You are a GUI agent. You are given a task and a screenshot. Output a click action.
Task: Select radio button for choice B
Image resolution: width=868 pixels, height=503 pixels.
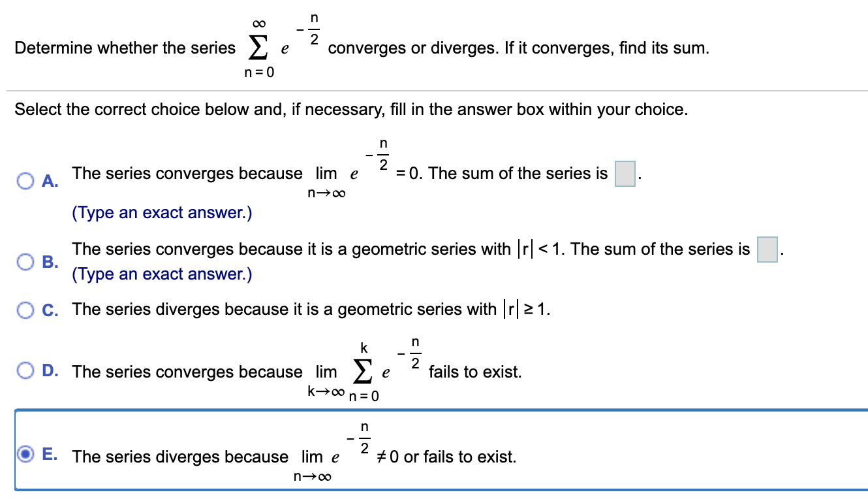coord(25,261)
